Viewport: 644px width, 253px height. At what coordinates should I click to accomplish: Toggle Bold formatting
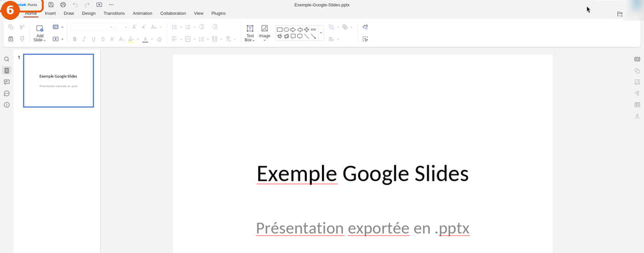pyautogui.click(x=75, y=39)
